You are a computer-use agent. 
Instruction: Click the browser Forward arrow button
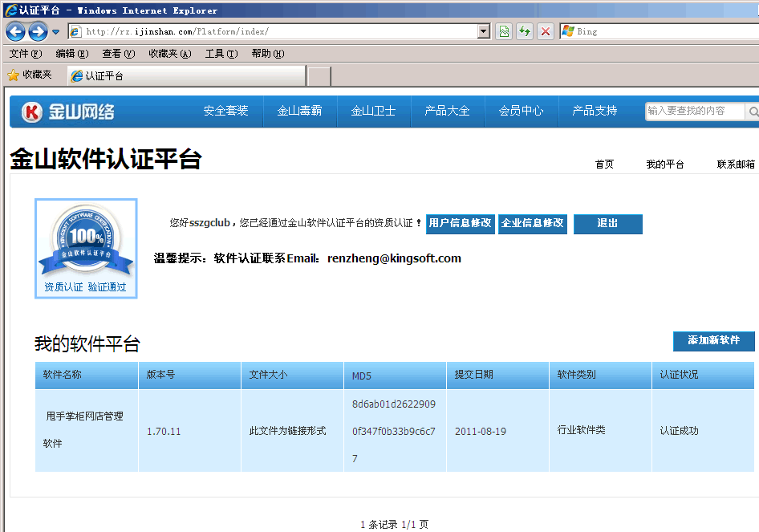tap(38, 32)
